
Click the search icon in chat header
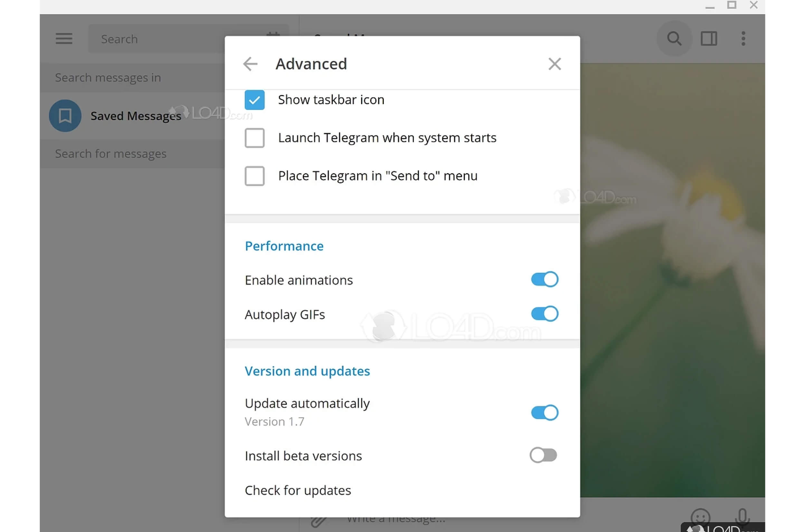(674, 39)
